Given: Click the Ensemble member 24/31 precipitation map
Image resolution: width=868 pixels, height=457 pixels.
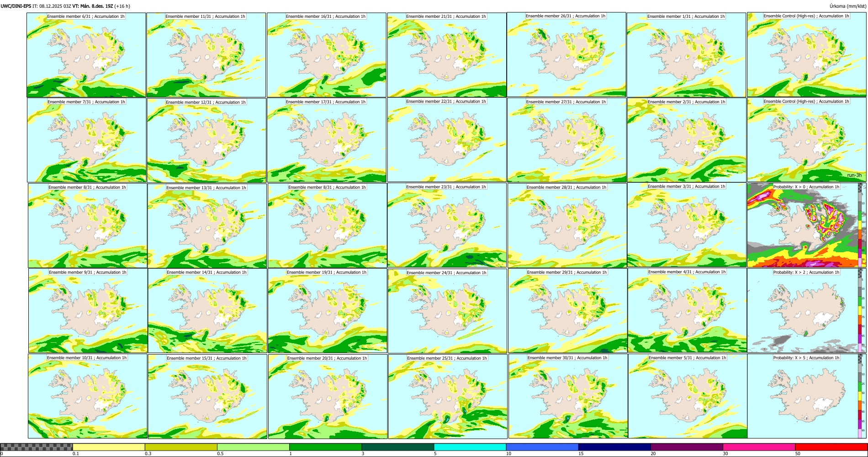Looking at the screenshot, I should click(x=447, y=311).
